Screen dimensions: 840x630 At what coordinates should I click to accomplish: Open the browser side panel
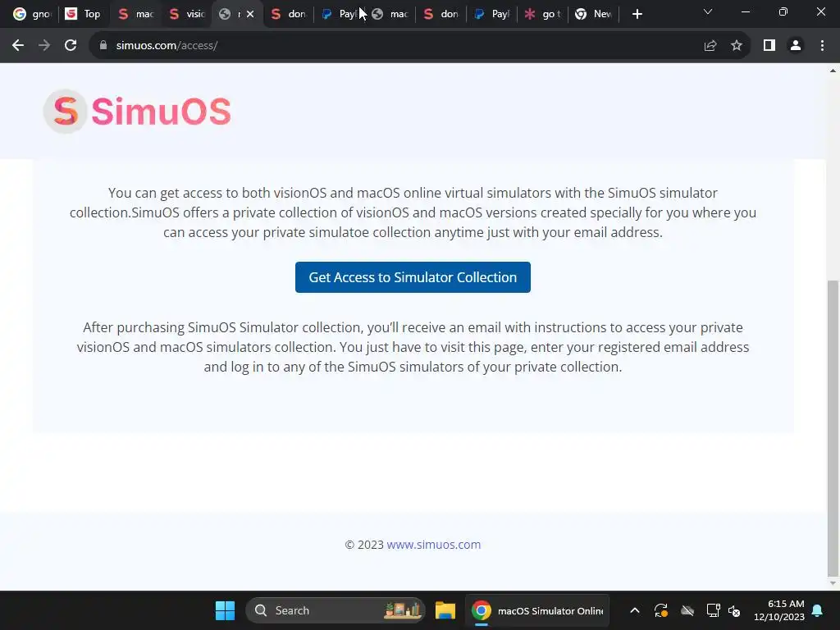[769, 46]
